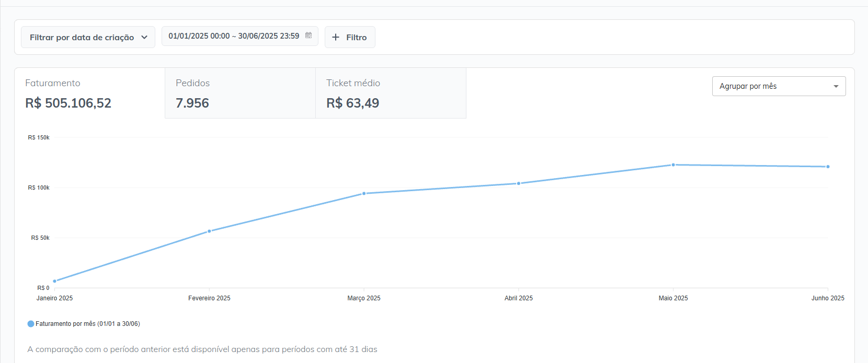Image resolution: width=868 pixels, height=363 pixels.
Task: Click the 'Janeiro 2025' axis label
Action: tap(54, 298)
